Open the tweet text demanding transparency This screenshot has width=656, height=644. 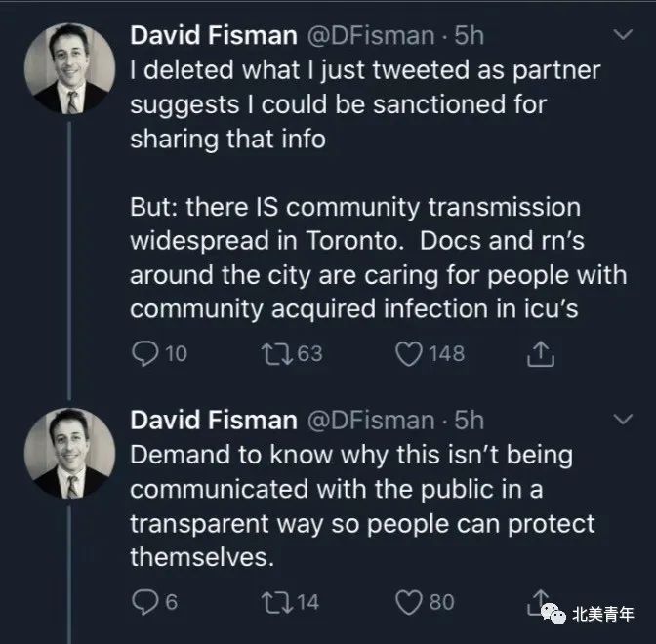pos(362,505)
